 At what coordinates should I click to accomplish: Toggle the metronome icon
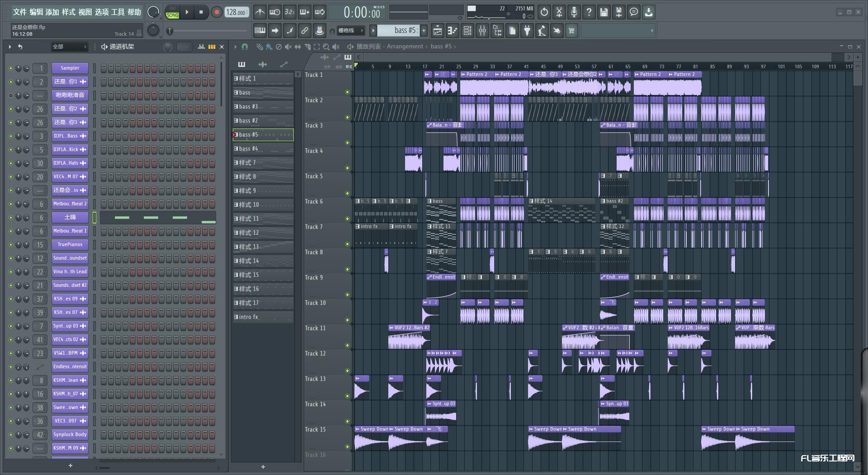(259, 12)
